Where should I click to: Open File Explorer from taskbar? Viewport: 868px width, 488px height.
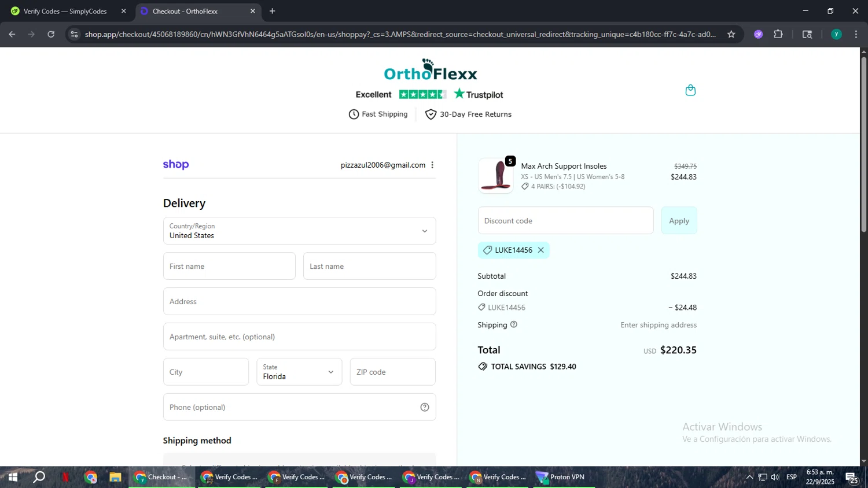point(116,477)
